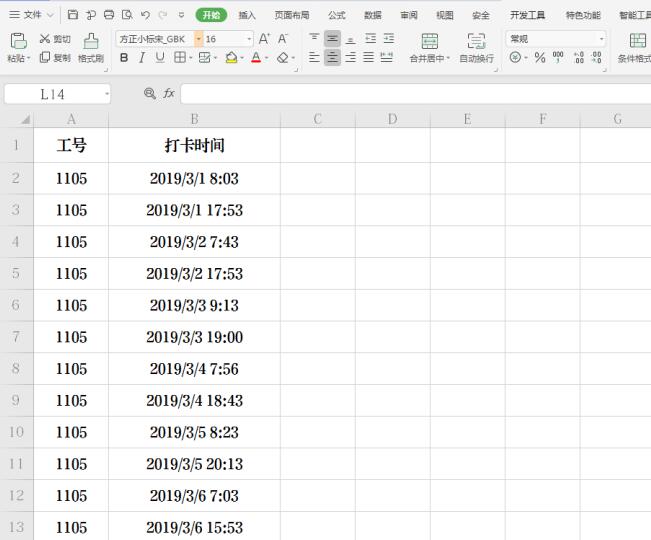Increase indent in the cell
651x540 pixels.
389,39
